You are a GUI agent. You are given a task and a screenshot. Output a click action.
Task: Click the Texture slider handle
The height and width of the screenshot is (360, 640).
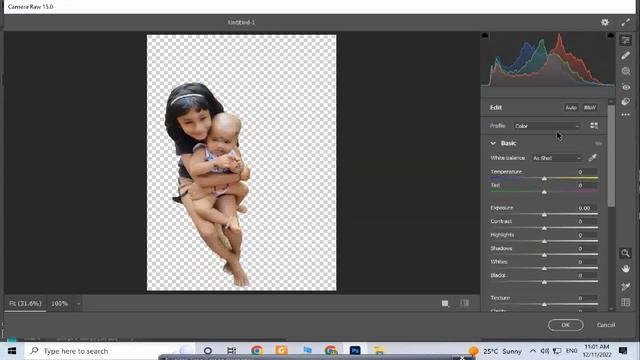pos(544,304)
